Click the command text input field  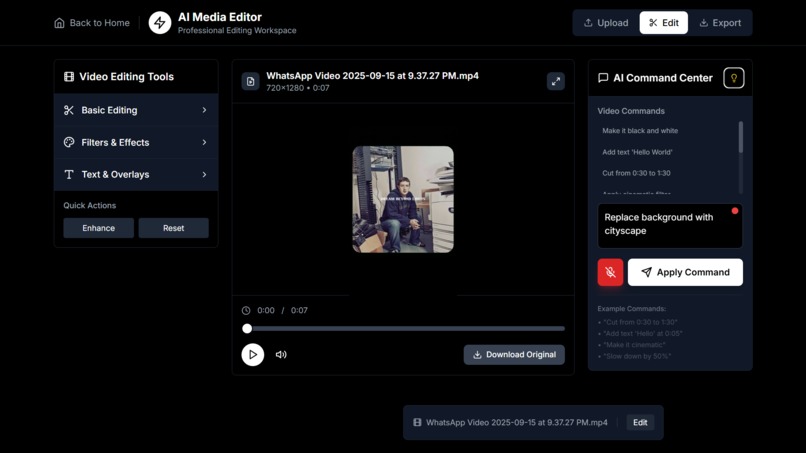[670, 226]
